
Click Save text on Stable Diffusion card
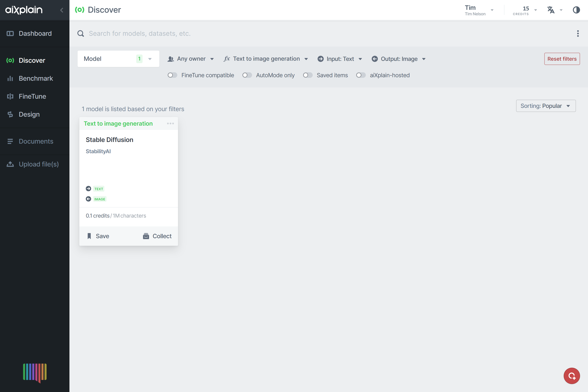(103, 236)
